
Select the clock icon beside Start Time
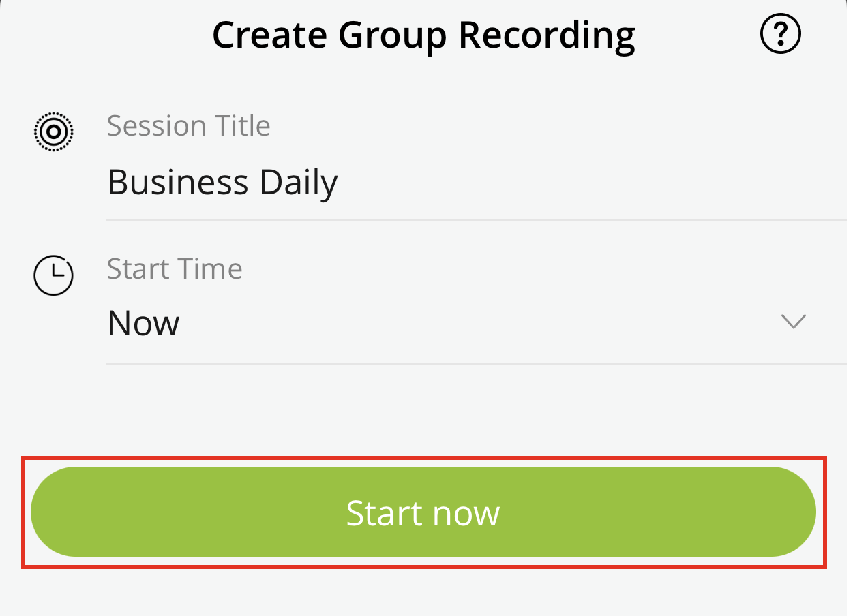coord(53,275)
